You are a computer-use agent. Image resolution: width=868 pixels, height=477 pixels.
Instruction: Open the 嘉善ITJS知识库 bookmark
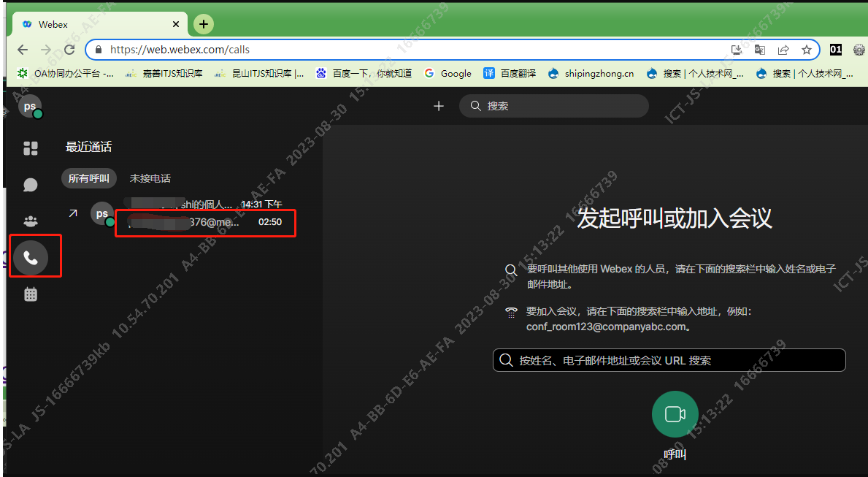coord(164,73)
